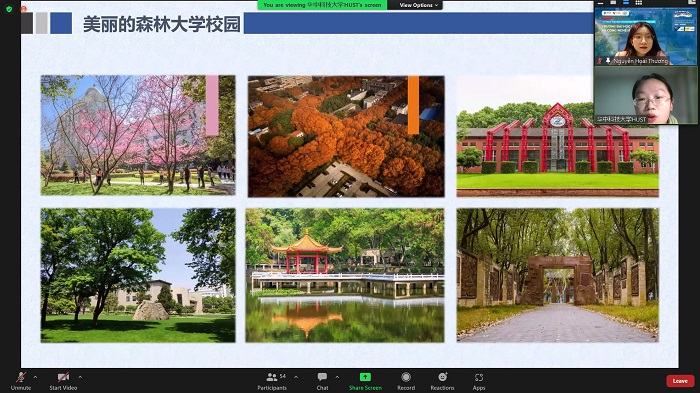Open the Chat panel

(x=322, y=380)
